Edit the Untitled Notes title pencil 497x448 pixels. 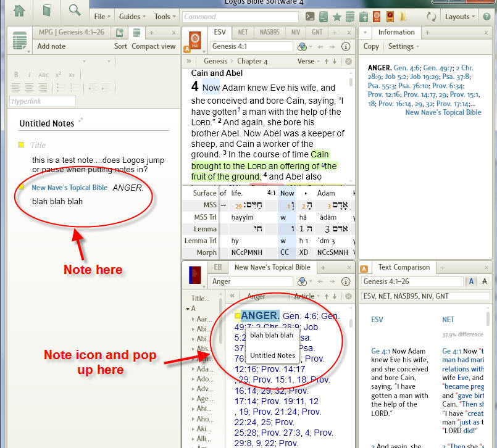[81, 120]
